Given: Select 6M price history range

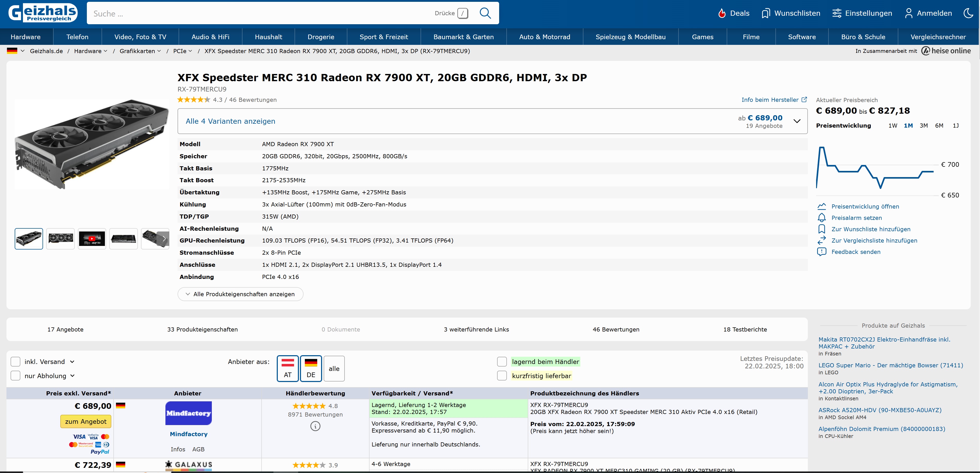Looking at the screenshot, I should point(939,126).
